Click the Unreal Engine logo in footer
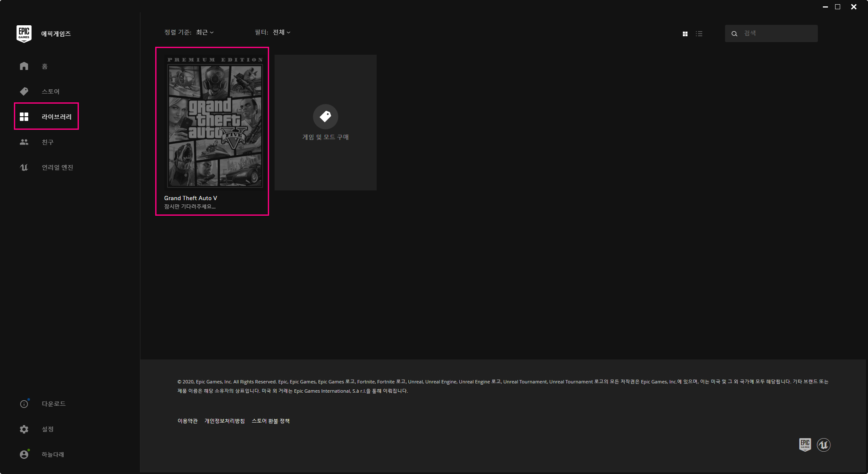This screenshot has width=868, height=474. (x=823, y=445)
